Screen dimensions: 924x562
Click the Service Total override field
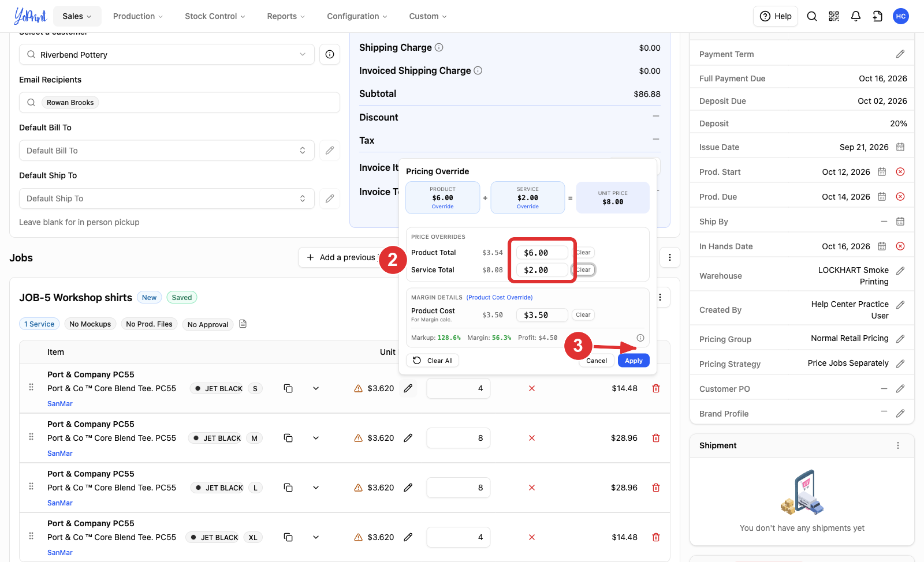click(x=542, y=270)
